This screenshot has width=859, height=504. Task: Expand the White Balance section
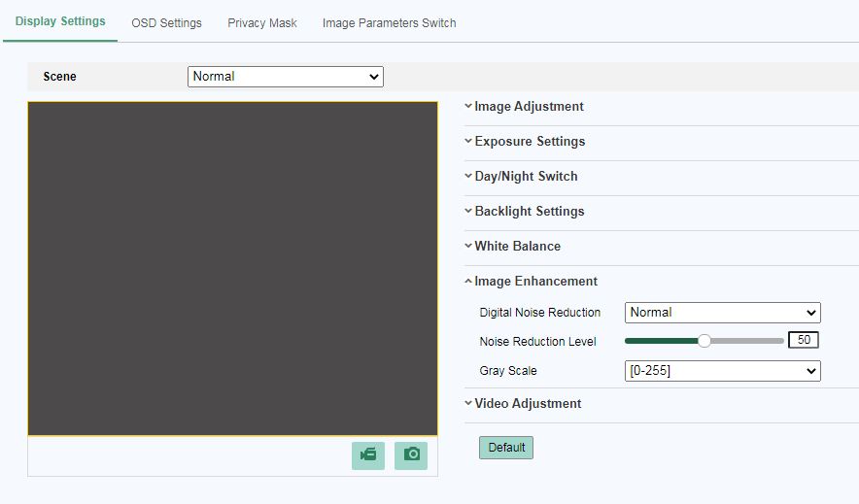[517, 247]
